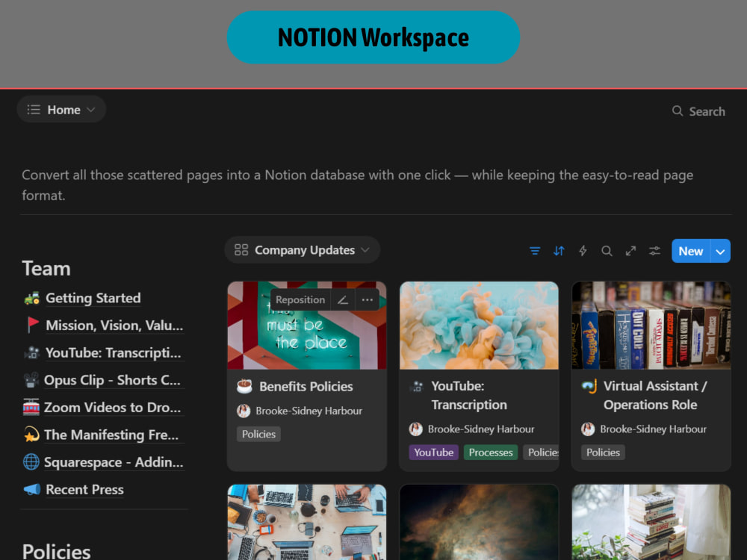Click Brooke-Sidney Harbour on Virtual Assistant card
Image resolution: width=747 pixels, height=560 pixels.
pyautogui.click(x=653, y=429)
